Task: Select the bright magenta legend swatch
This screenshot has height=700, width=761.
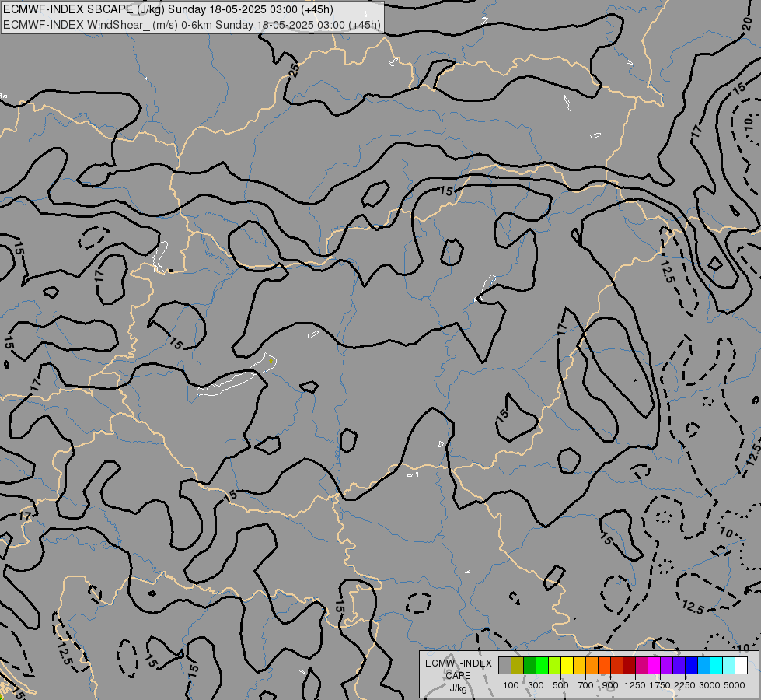Action: pyautogui.click(x=655, y=665)
